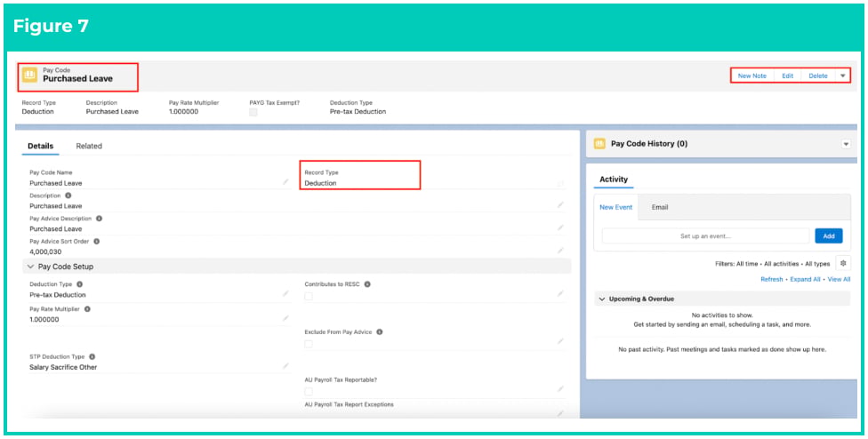
Task: Click the Pre-tax Deduction value under Pay Code Setup
Action: 58,295
